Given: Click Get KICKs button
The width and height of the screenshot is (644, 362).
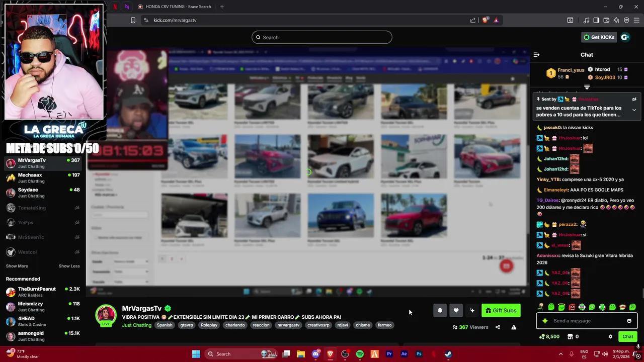Looking at the screenshot, I should [599, 37].
